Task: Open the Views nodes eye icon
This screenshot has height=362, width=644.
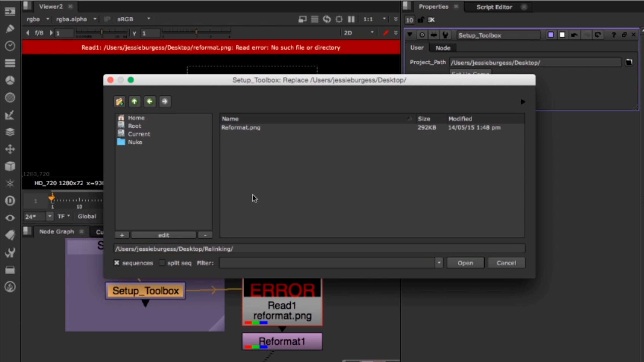Action: 10,218
